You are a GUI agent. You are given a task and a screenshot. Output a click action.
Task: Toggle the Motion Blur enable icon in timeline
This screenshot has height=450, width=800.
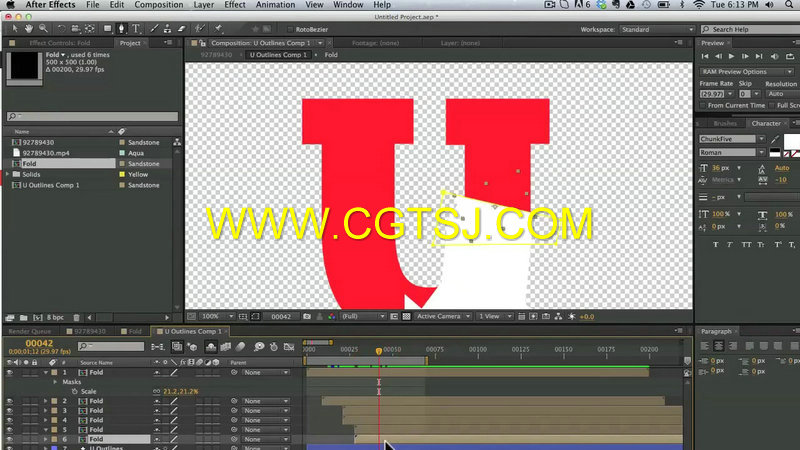point(240,347)
